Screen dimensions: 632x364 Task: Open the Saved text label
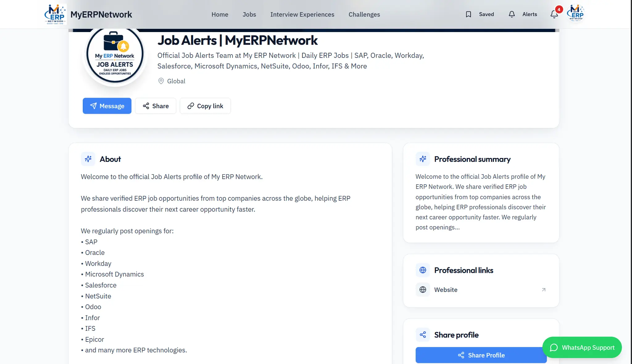click(x=486, y=14)
